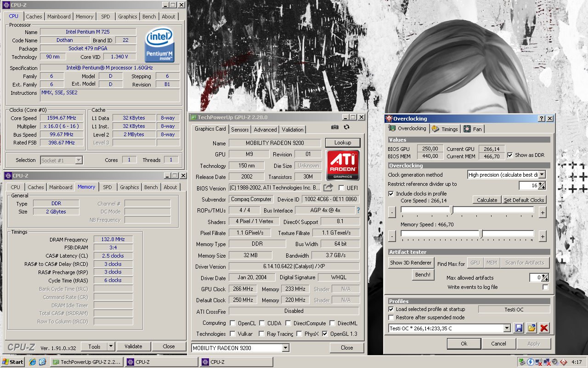The height and width of the screenshot is (368, 588).
Task: Open the Socket #1 selection dropdown
Action: click(79, 160)
